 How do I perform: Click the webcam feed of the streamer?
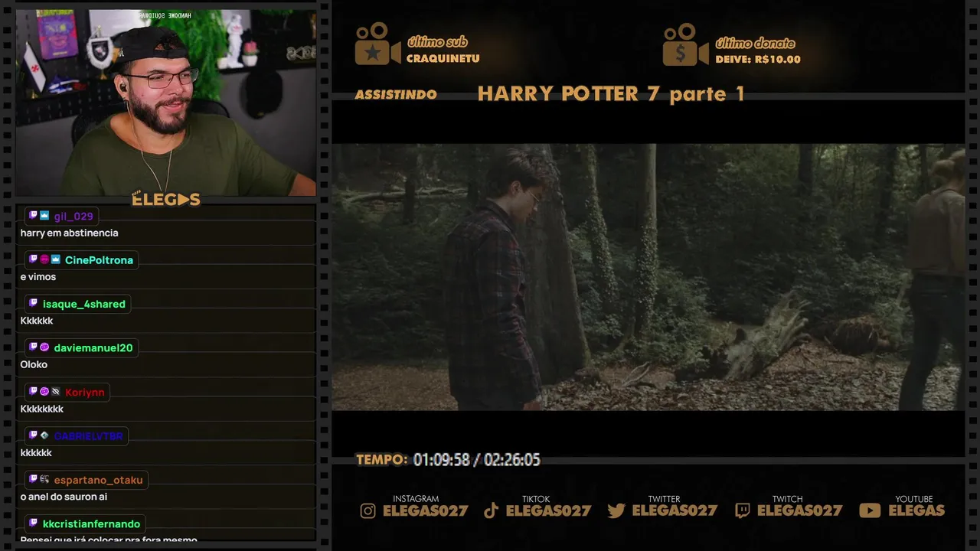pos(165,103)
